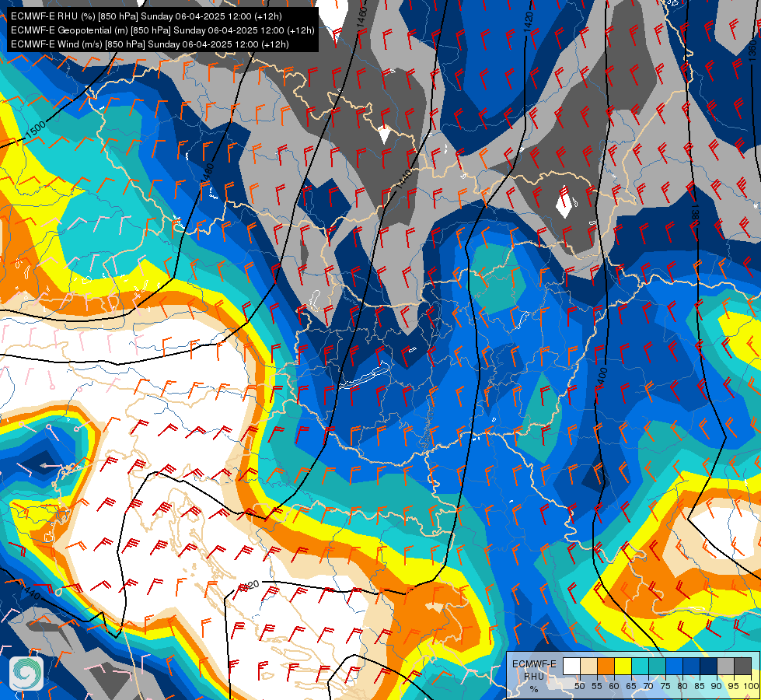Click the swirl logo icon in the corner
761x700 pixels.
point(26,673)
